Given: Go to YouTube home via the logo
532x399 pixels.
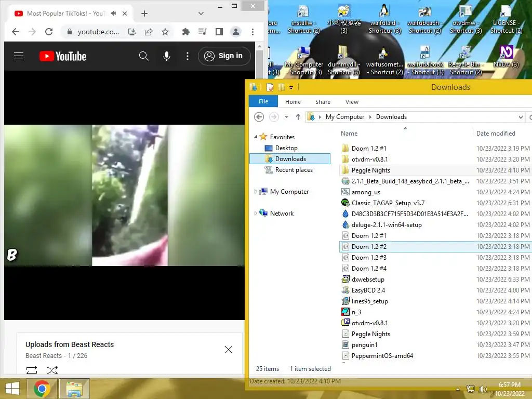Looking at the screenshot, I should click(x=63, y=56).
